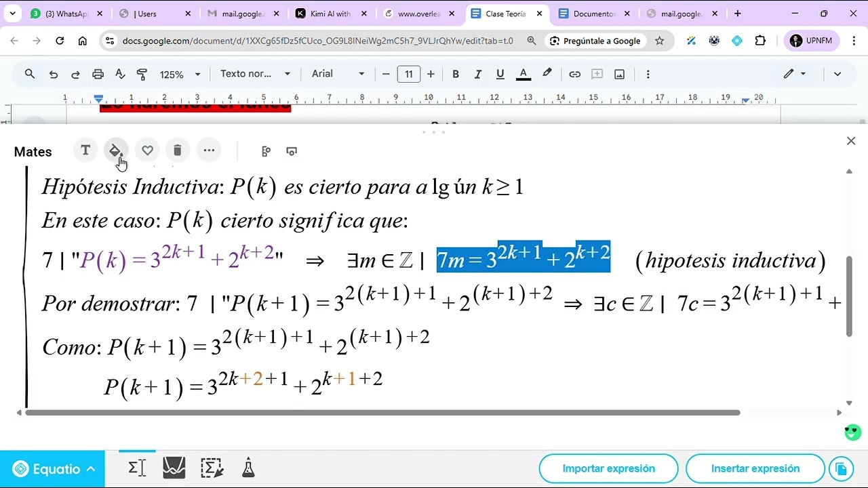The height and width of the screenshot is (488, 868).
Task: Click Pregúntale a Google button
Action: tap(595, 41)
